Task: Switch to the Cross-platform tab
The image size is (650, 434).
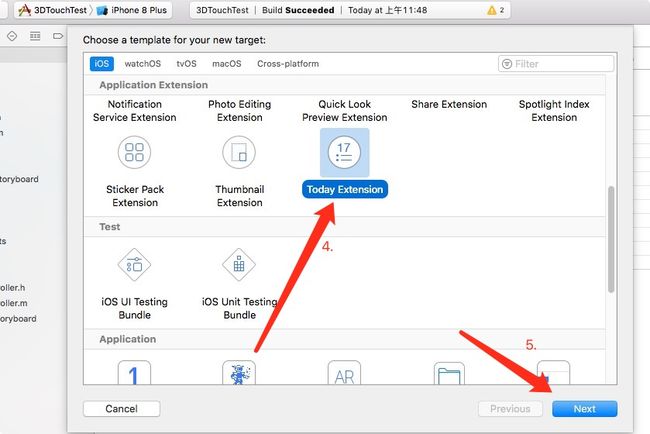Action: [288, 63]
